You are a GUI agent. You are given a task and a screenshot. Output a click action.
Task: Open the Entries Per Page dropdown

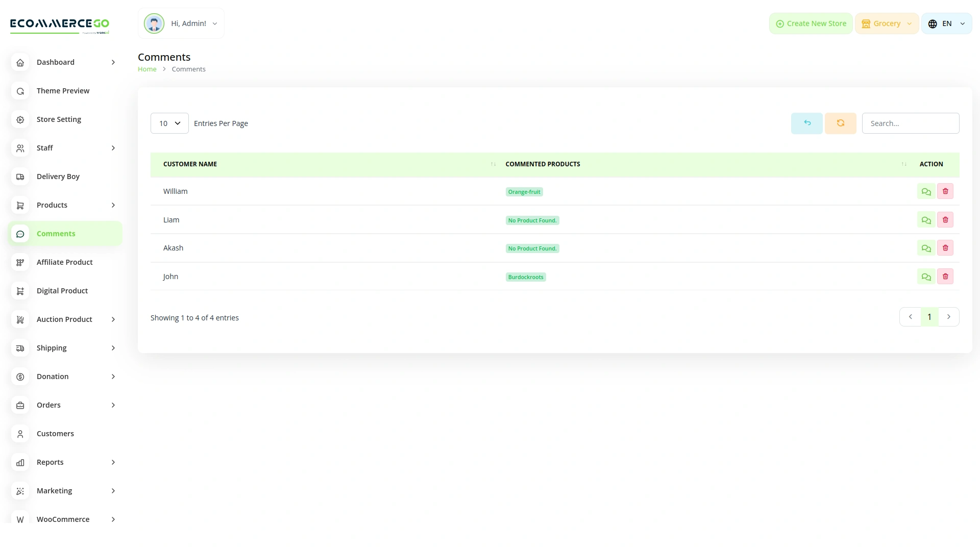pos(169,123)
